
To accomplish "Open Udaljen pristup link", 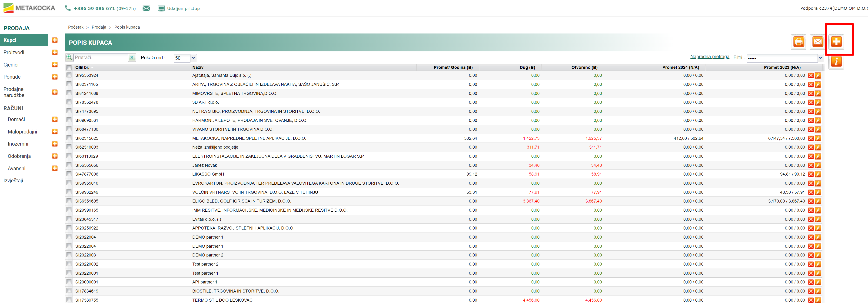I will tap(183, 8).
